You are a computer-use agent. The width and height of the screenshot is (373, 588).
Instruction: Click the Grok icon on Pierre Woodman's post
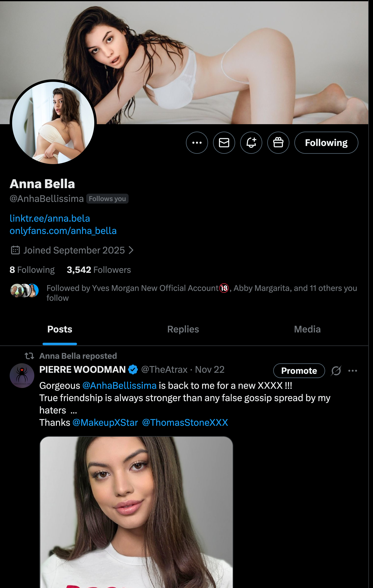pos(336,371)
